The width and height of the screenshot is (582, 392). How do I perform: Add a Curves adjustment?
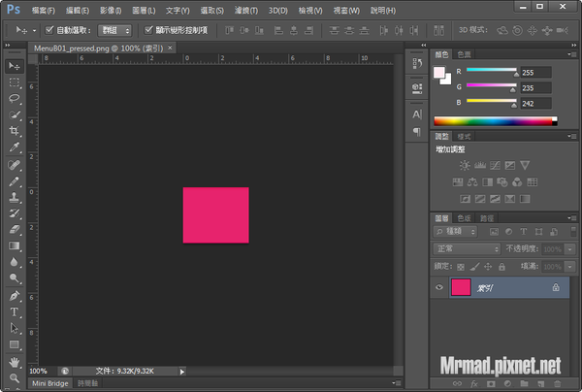tap(495, 165)
